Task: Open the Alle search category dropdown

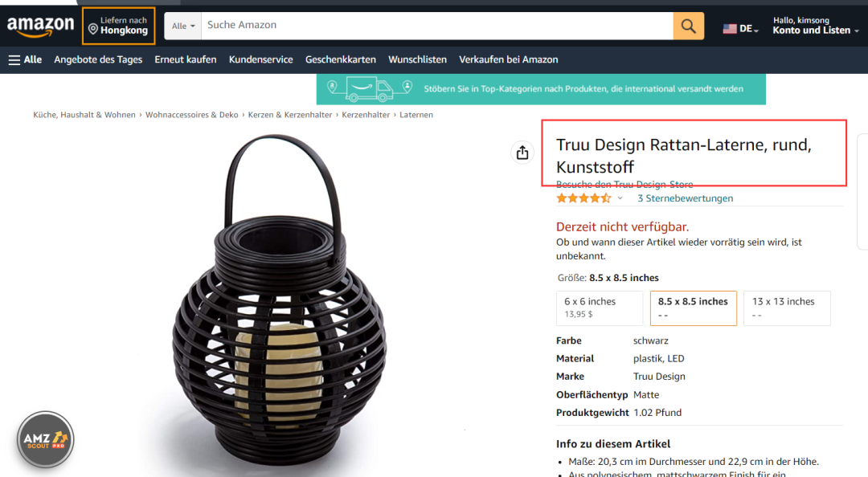Action: pyautogui.click(x=183, y=26)
